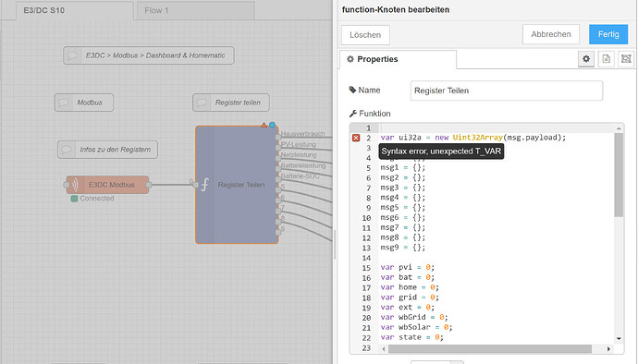Screen dimensions: 638x364
Task: Switch to the Flow 1 tab
Action: 196,10
